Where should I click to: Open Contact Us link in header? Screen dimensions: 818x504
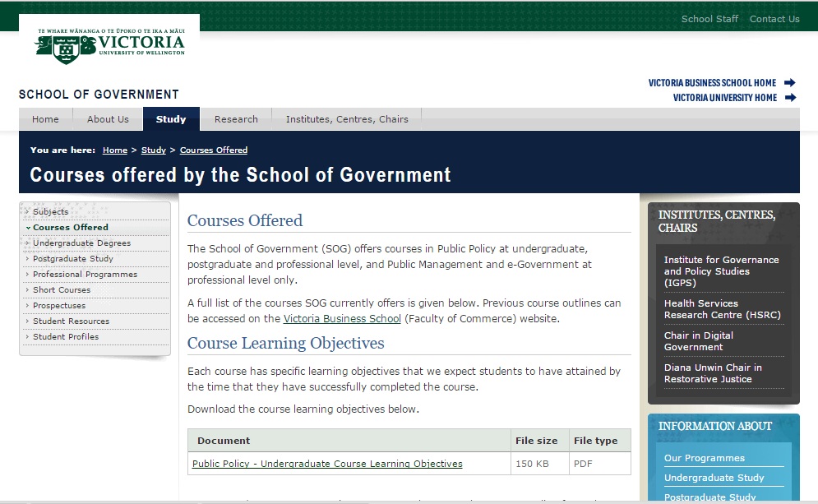point(774,19)
